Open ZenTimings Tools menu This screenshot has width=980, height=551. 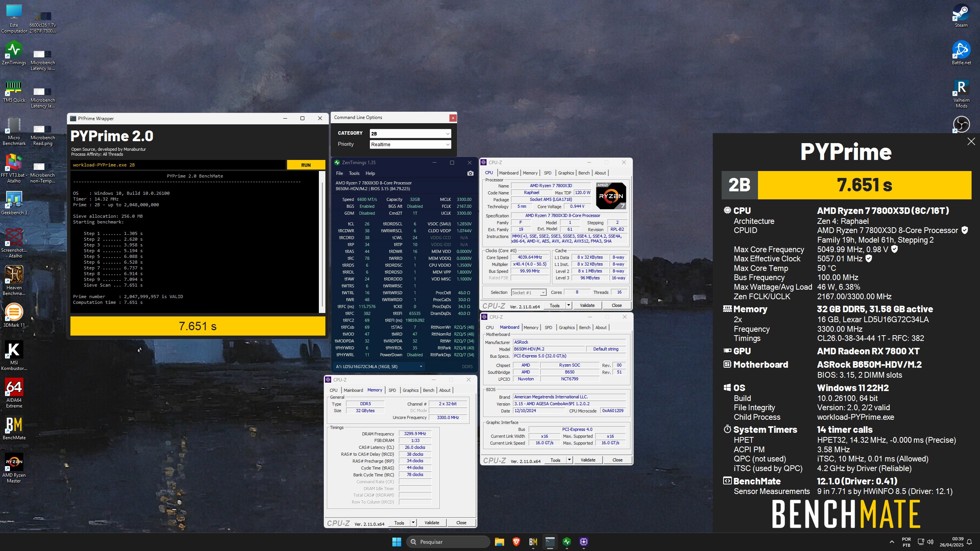354,173
